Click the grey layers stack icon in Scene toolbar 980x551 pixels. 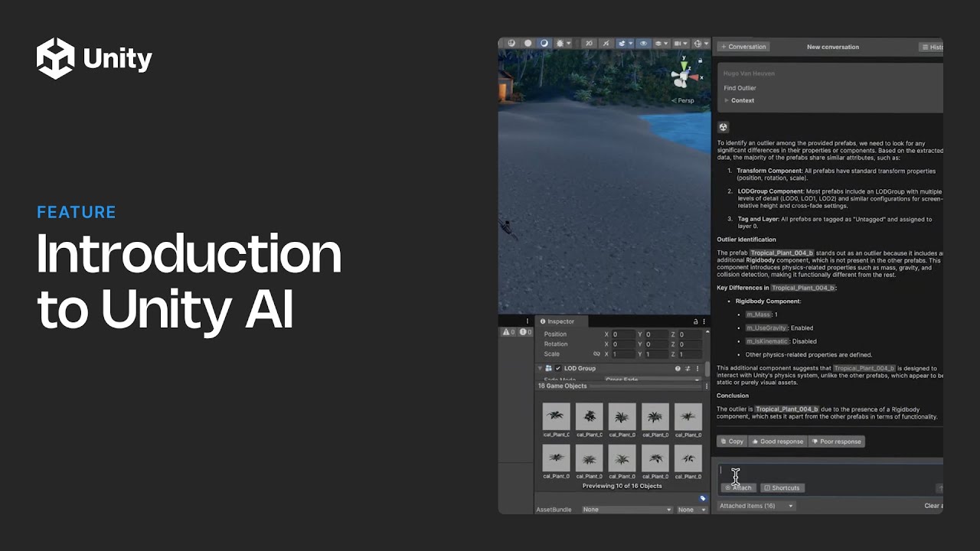click(x=658, y=44)
